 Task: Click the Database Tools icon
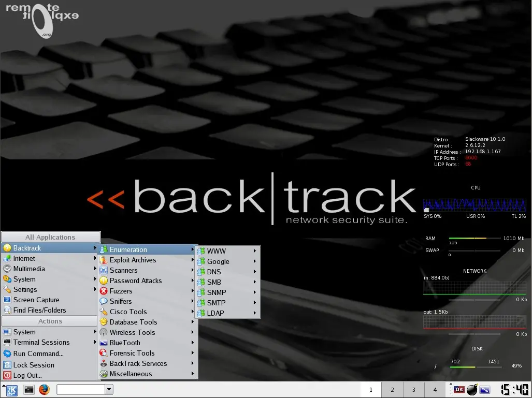pos(104,322)
